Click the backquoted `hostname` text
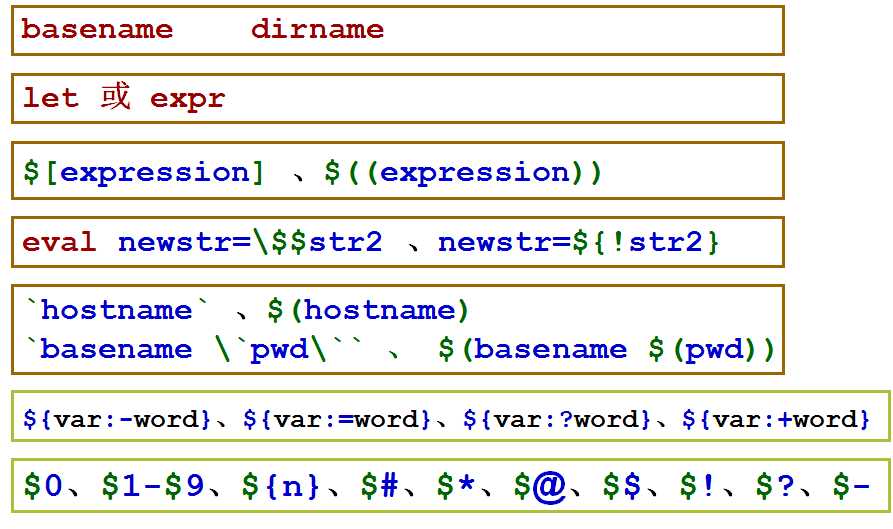Image resolution: width=893 pixels, height=529 pixels. tap(117, 310)
